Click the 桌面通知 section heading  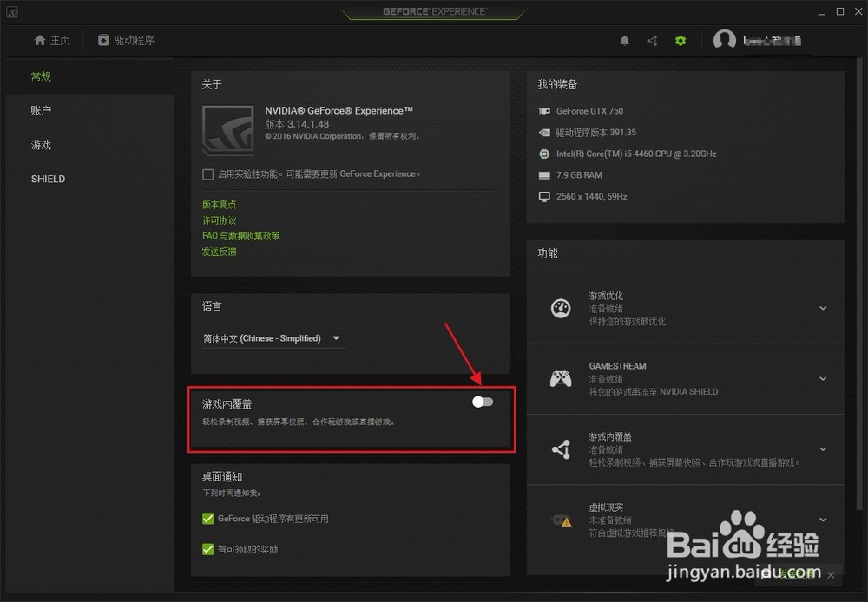pyautogui.click(x=222, y=476)
